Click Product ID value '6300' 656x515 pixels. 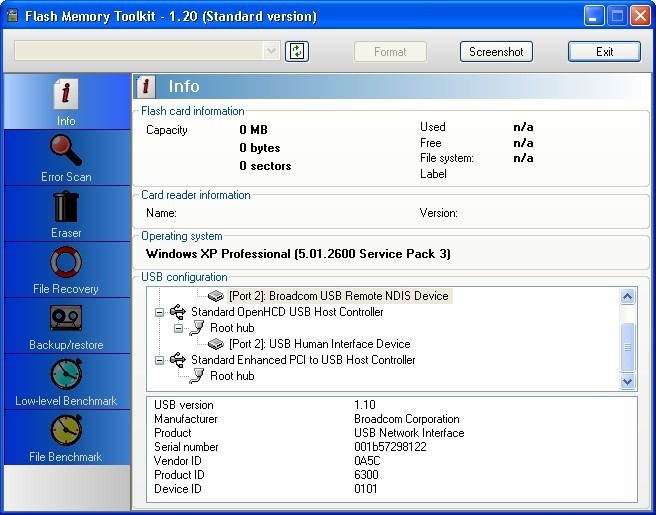[x=366, y=475]
